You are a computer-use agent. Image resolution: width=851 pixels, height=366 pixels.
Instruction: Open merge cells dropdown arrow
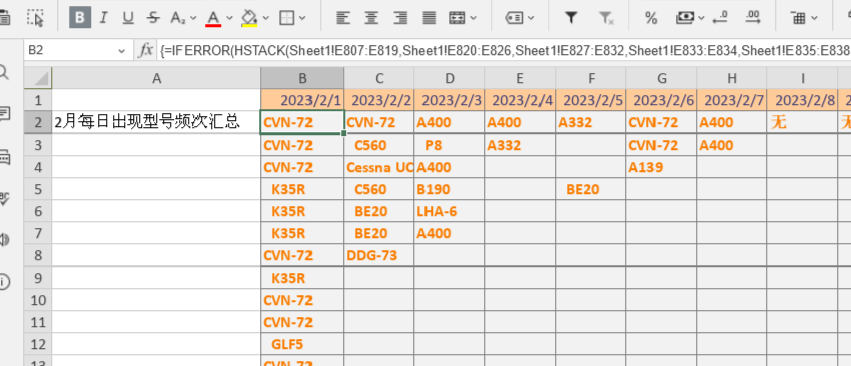474,18
